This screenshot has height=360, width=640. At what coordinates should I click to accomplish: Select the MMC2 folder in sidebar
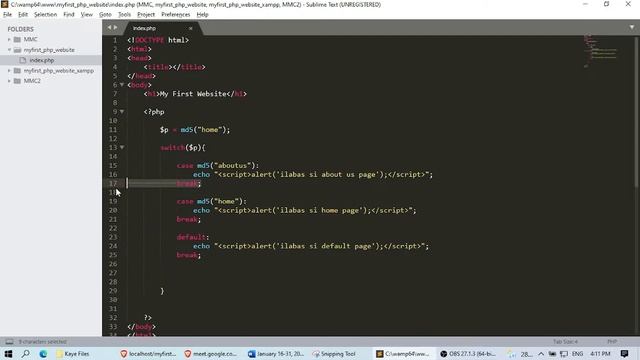click(x=32, y=81)
